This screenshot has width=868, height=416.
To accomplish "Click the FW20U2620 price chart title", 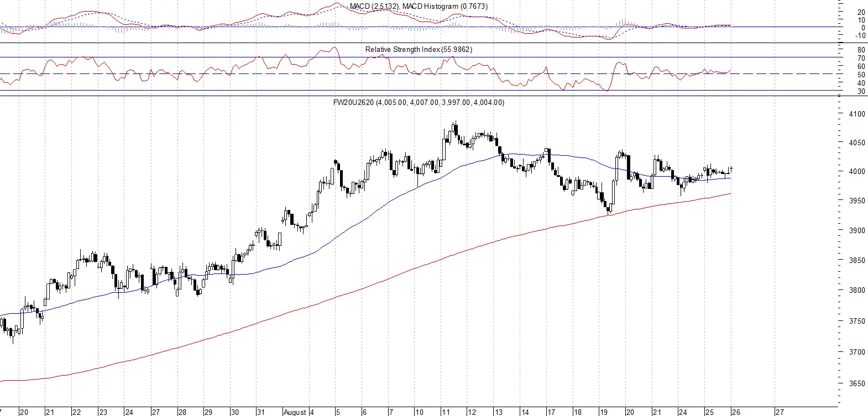I will tap(419, 103).
